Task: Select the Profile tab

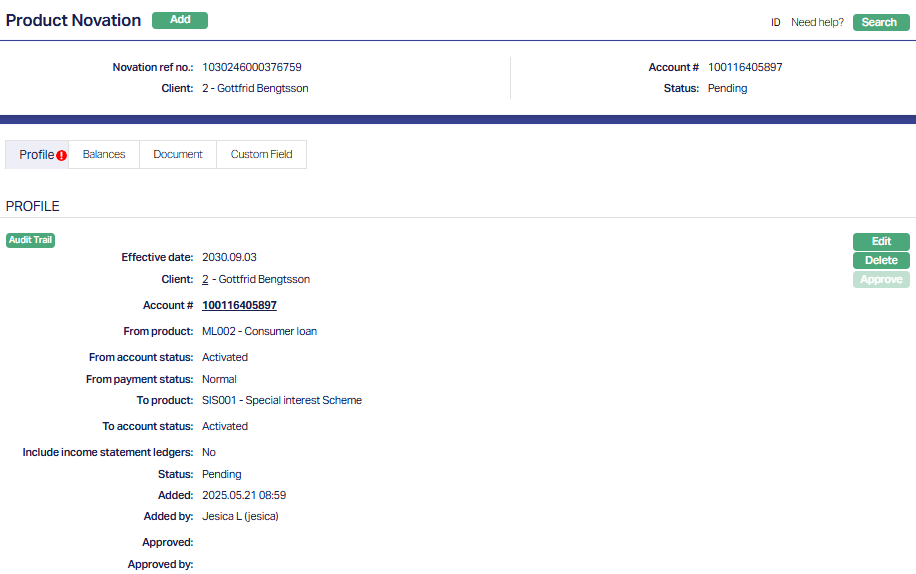Action: (36, 154)
